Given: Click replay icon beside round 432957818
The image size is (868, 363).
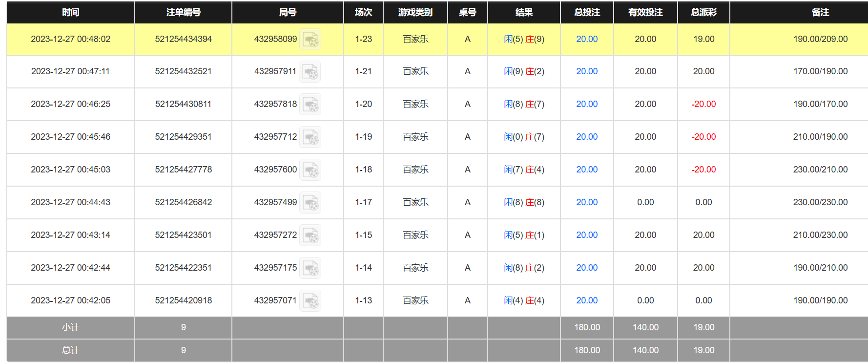Looking at the screenshot, I should pos(310,105).
